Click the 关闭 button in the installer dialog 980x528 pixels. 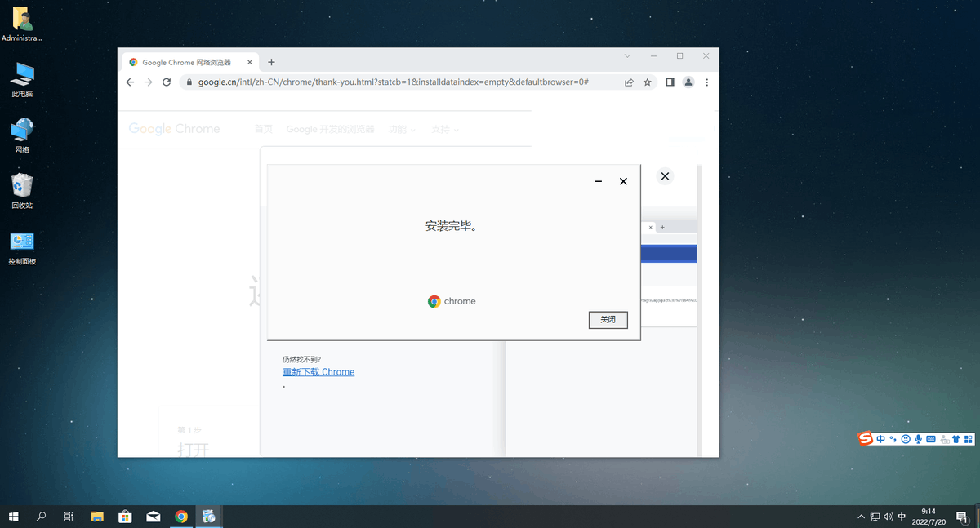tap(608, 320)
